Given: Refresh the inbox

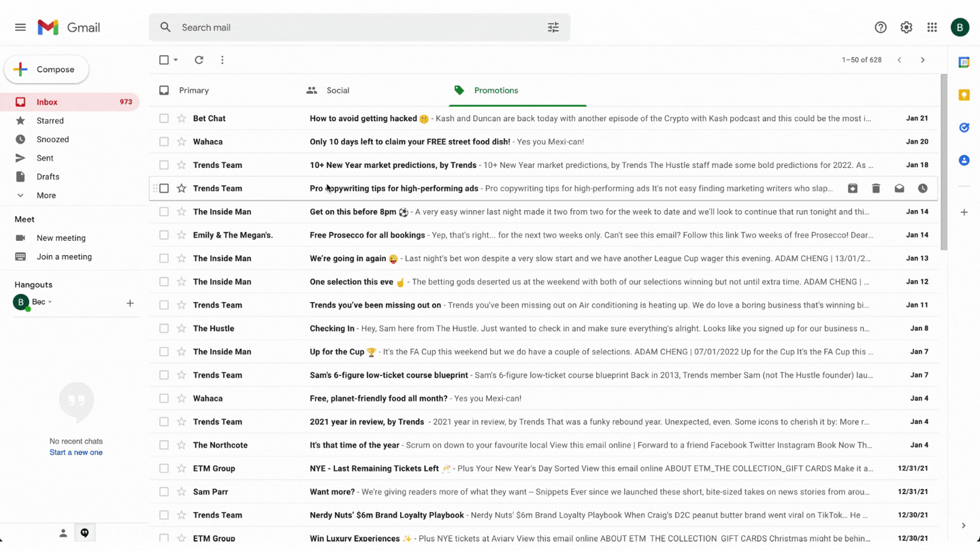Looking at the screenshot, I should (199, 60).
